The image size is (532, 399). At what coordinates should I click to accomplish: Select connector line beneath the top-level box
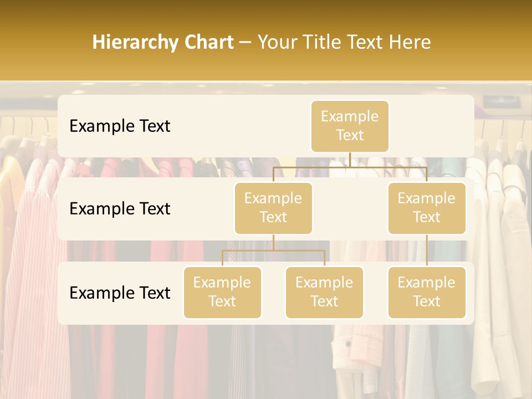tap(350, 166)
